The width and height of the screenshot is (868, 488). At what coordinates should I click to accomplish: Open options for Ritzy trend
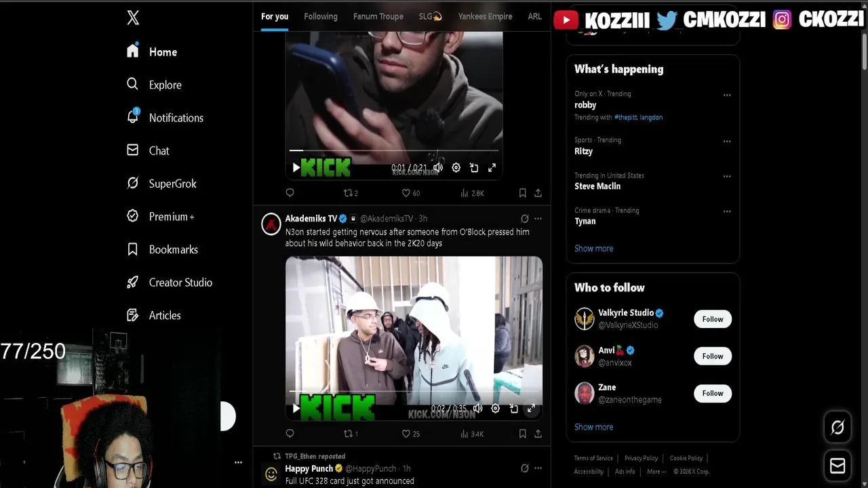727,141
